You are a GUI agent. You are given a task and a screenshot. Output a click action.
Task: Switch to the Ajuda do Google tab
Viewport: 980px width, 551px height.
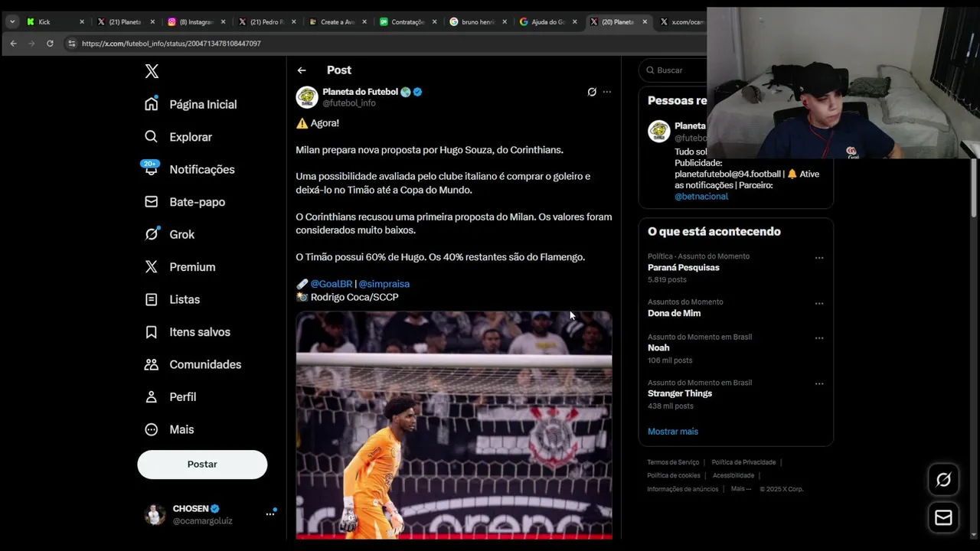[x=547, y=22]
